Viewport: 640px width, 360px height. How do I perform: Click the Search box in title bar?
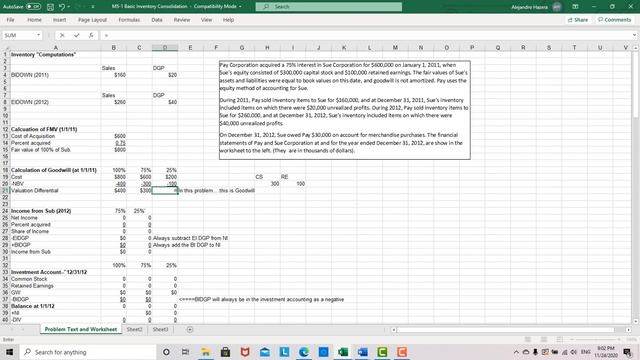click(329, 7)
